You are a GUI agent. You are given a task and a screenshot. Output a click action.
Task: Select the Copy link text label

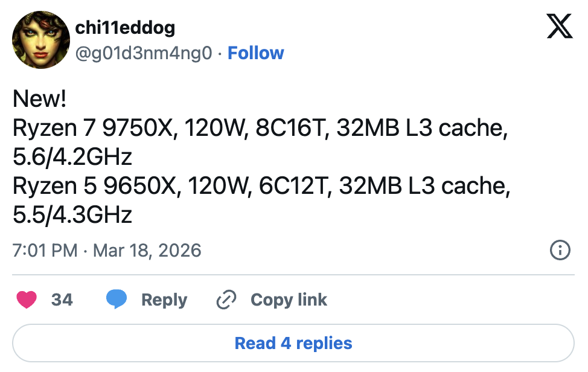pos(289,300)
